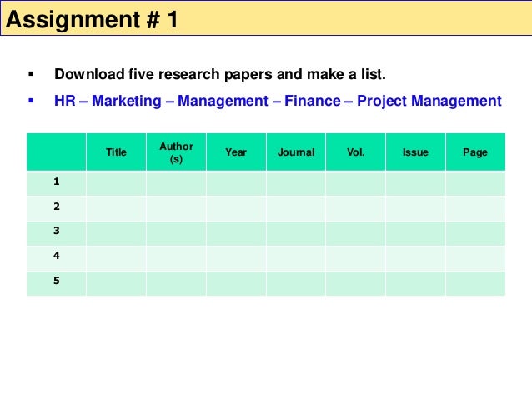Click the 'Assignment # 1' slide title
This screenshot has width=532, height=399.
tap(92, 19)
